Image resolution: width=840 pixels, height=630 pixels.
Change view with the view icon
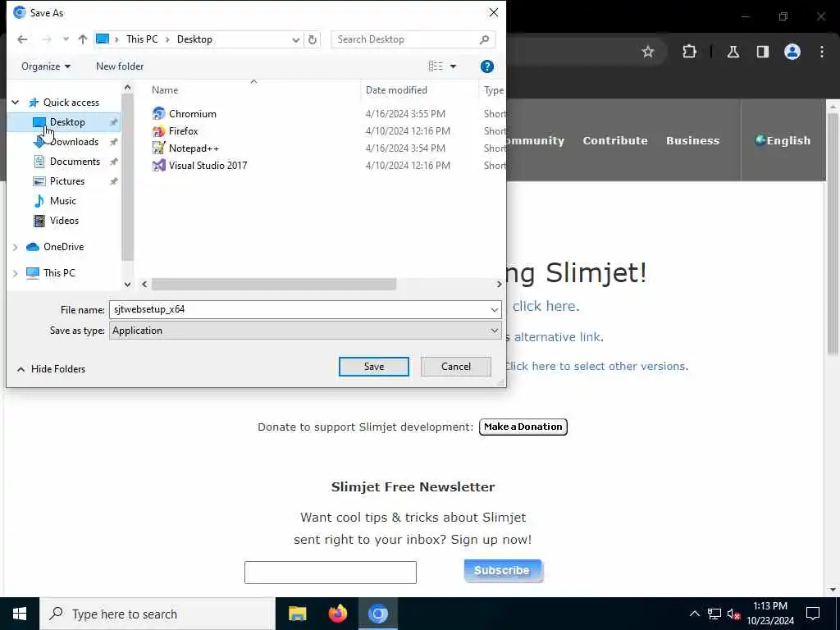(x=436, y=66)
